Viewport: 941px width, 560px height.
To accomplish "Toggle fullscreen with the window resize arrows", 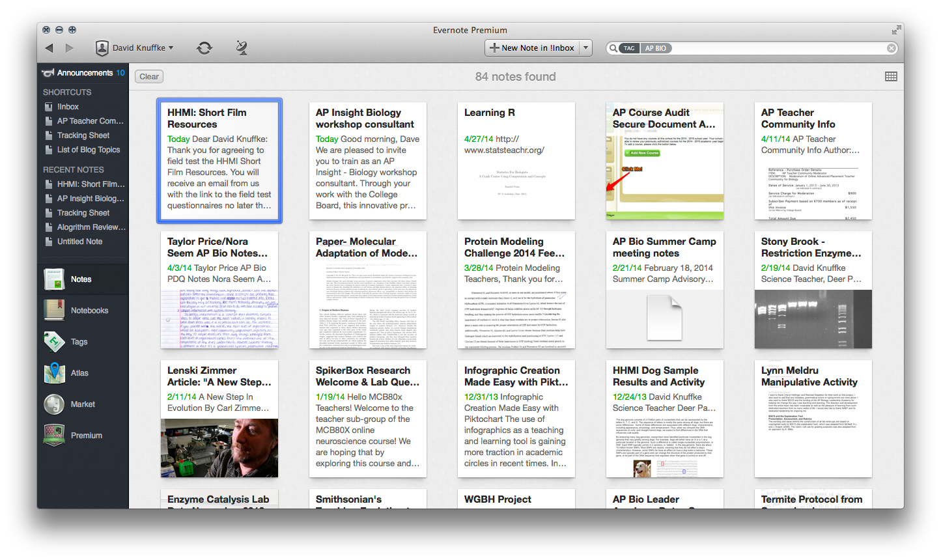I will (x=897, y=30).
